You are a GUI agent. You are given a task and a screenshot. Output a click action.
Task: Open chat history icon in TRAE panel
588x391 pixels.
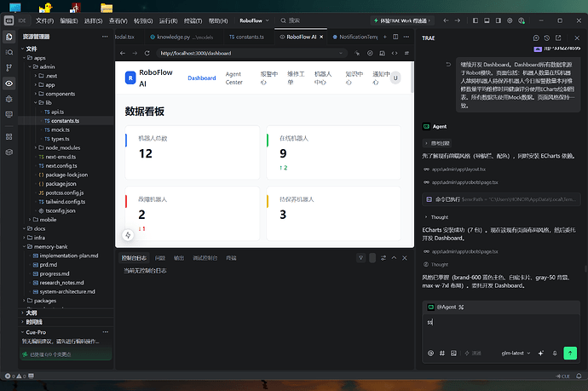click(547, 37)
